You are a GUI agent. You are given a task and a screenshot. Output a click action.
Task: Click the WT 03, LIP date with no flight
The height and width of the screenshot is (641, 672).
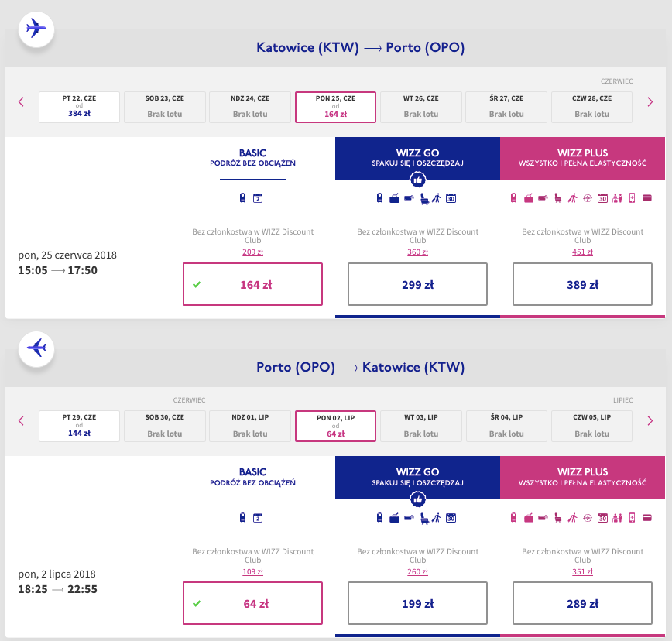pyautogui.click(x=421, y=427)
